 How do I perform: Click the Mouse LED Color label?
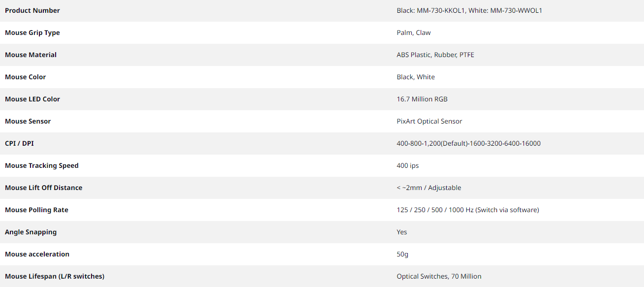[x=32, y=99]
